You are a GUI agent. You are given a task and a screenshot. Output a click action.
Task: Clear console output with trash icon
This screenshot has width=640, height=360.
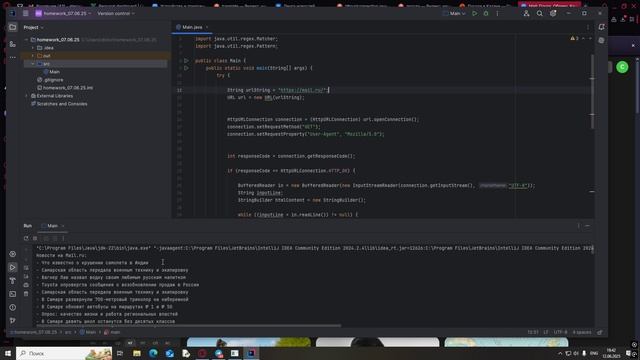(26, 294)
